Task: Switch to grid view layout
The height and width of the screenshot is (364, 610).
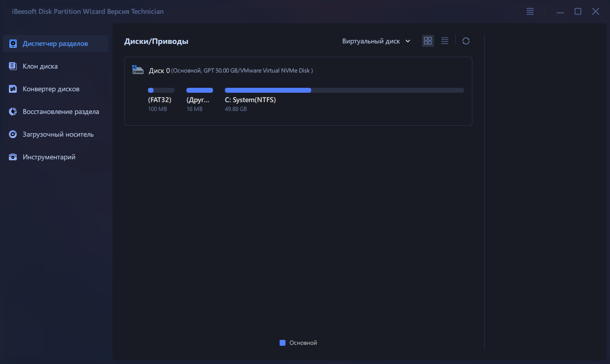Action: [428, 41]
